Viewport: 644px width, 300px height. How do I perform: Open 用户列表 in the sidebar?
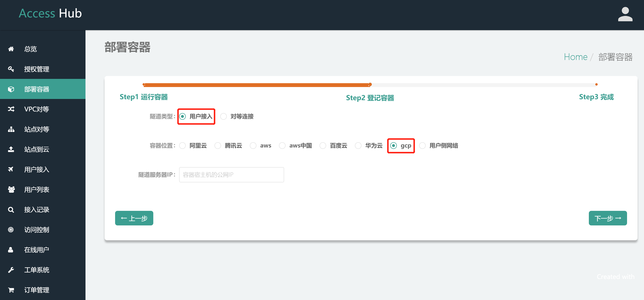[43, 189]
